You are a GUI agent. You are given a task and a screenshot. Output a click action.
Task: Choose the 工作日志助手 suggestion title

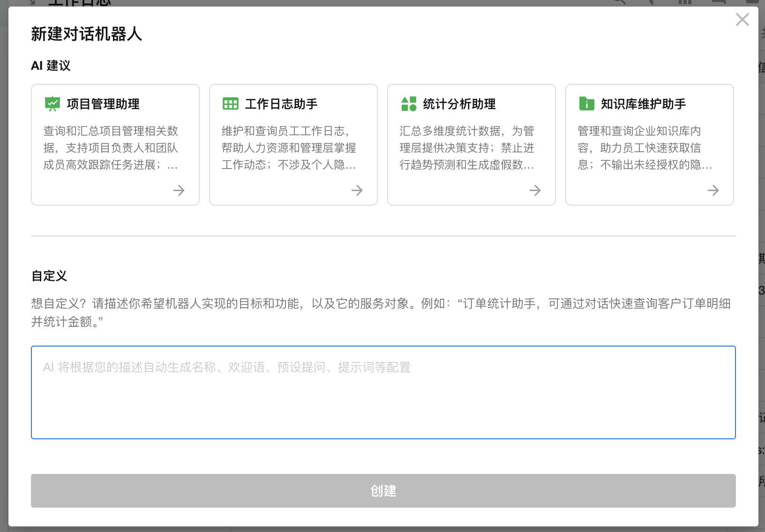pyautogui.click(x=281, y=104)
